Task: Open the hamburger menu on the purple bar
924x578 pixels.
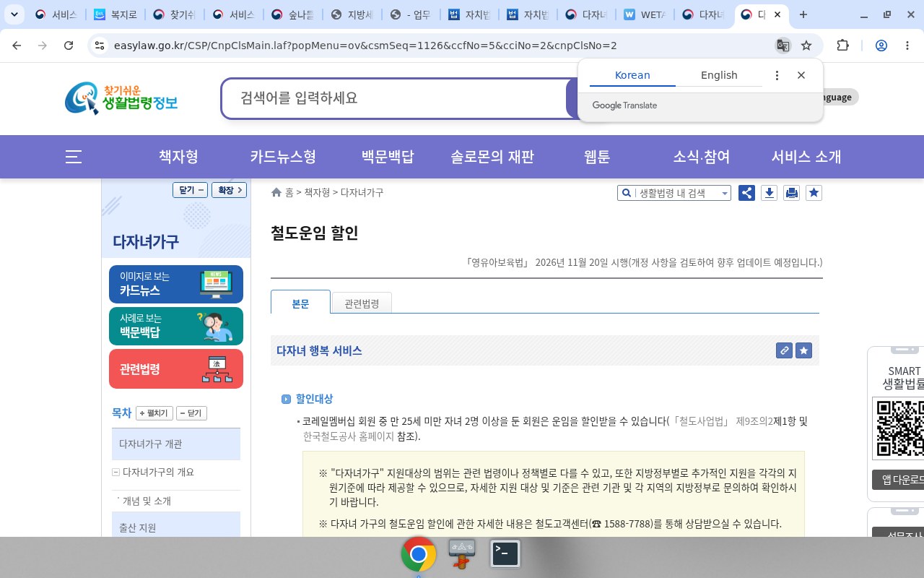Action: (73, 157)
